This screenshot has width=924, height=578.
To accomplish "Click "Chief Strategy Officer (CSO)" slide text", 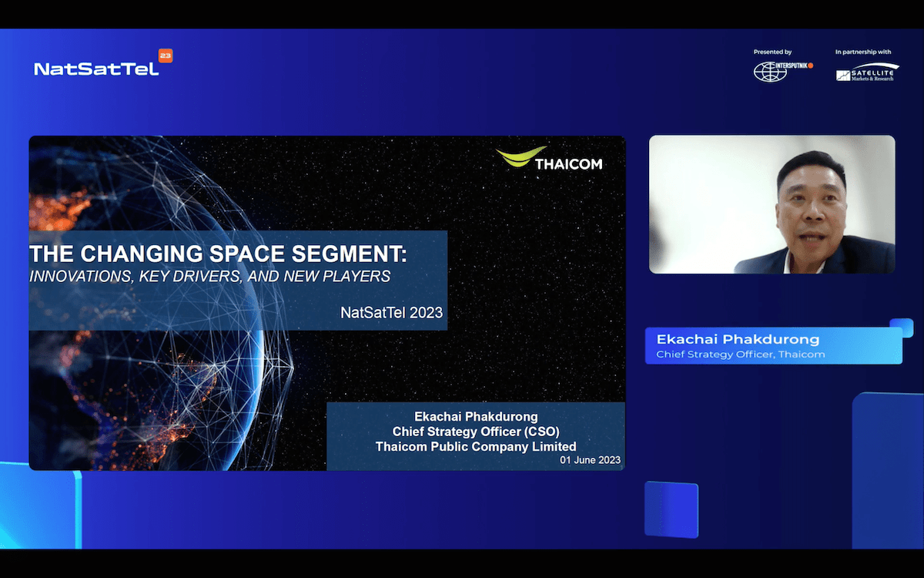I will pyautogui.click(x=476, y=432).
